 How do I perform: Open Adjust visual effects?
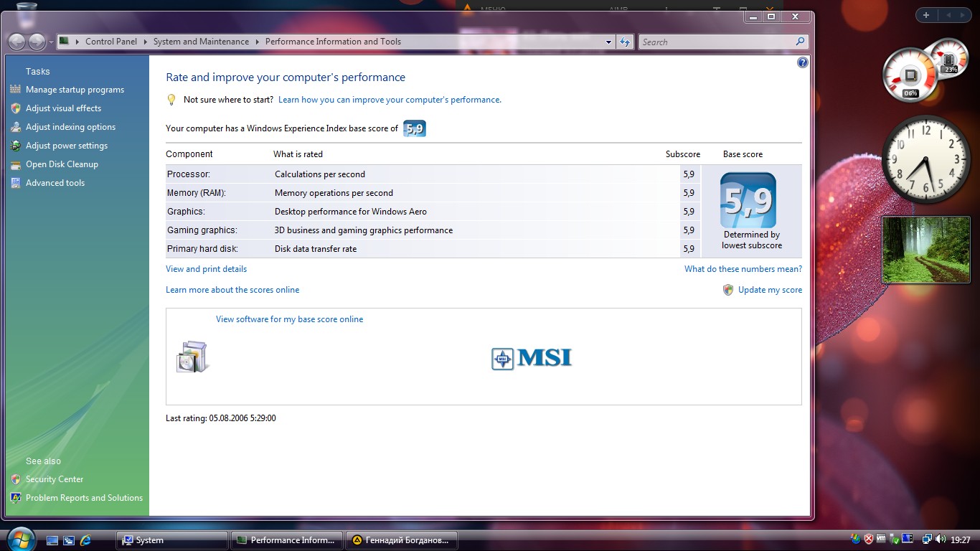pos(63,108)
